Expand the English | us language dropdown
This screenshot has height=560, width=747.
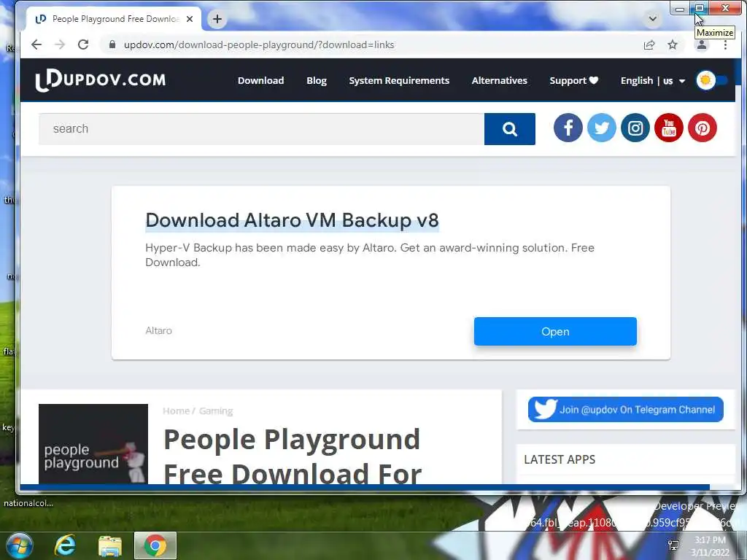pyautogui.click(x=653, y=81)
